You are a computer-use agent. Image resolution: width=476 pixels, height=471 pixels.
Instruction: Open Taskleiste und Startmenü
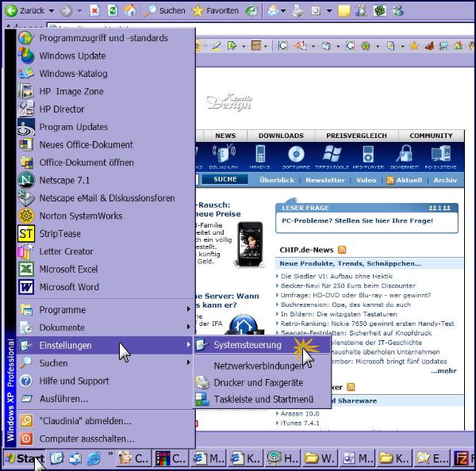pos(263,400)
